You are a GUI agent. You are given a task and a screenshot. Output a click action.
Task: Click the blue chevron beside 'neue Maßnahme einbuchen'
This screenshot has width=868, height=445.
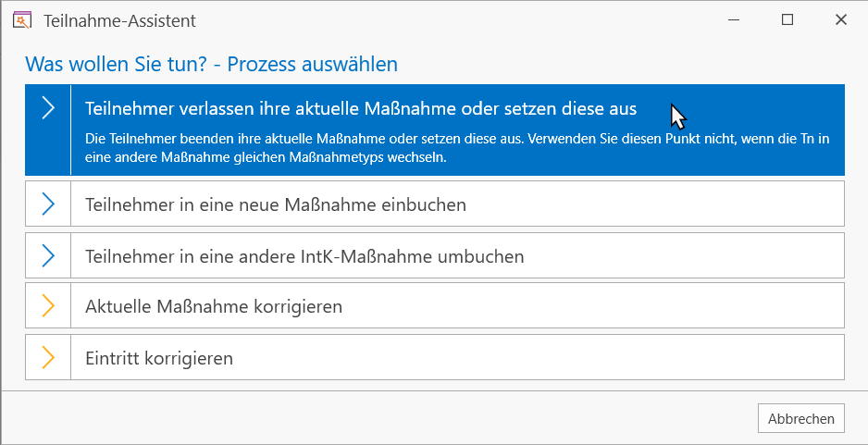pyautogui.click(x=48, y=204)
